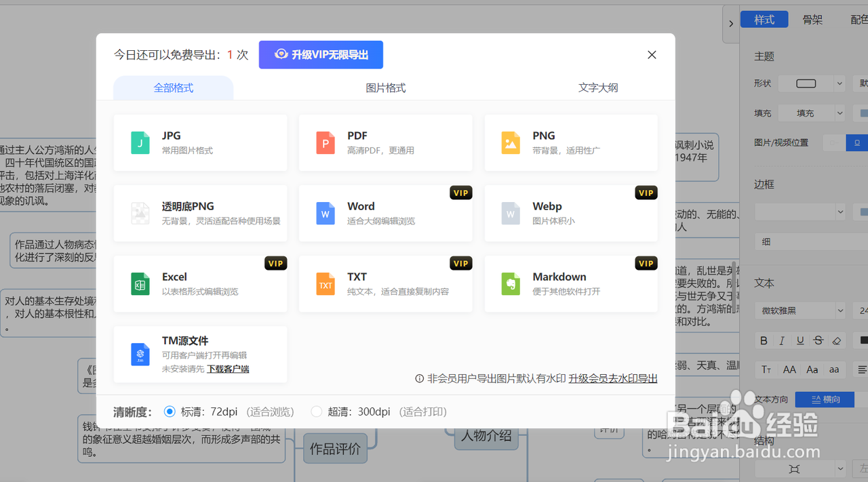The width and height of the screenshot is (868, 482).
Task: Switch to 全部格式 tab
Action: (x=174, y=88)
